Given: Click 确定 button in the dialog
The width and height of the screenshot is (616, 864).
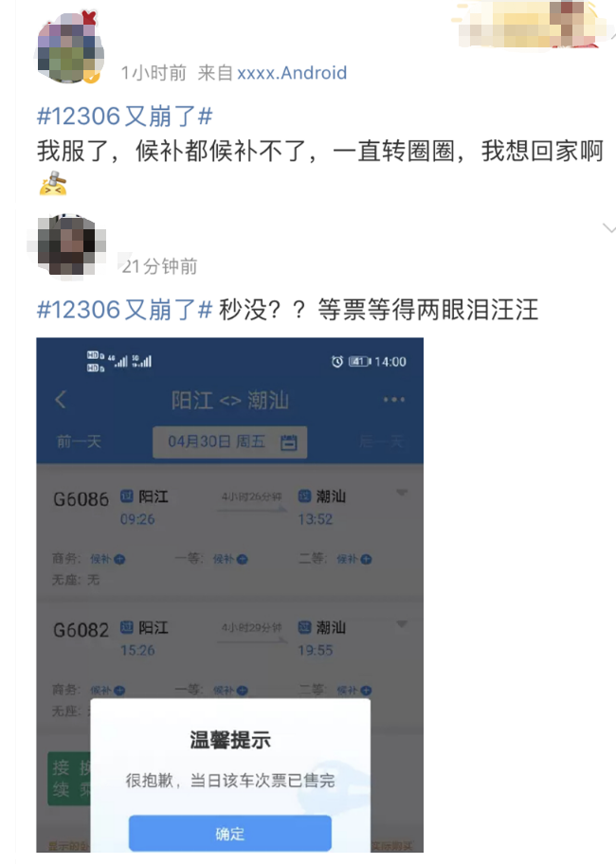Looking at the screenshot, I should click(230, 833).
